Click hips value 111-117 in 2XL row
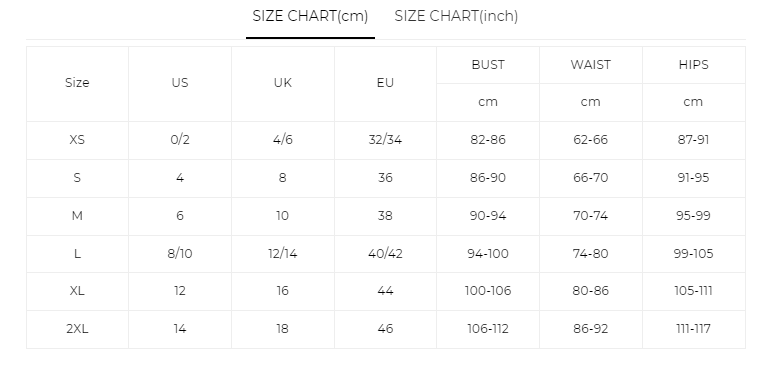 tap(693, 329)
